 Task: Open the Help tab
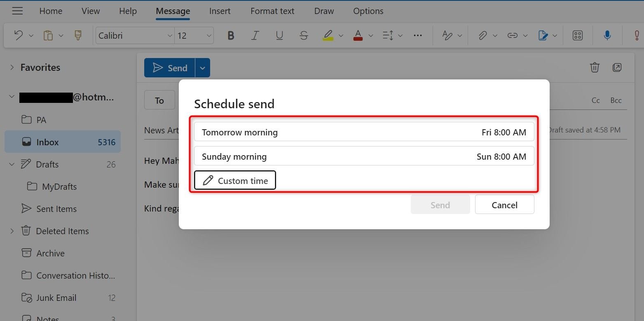pyautogui.click(x=128, y=11)
